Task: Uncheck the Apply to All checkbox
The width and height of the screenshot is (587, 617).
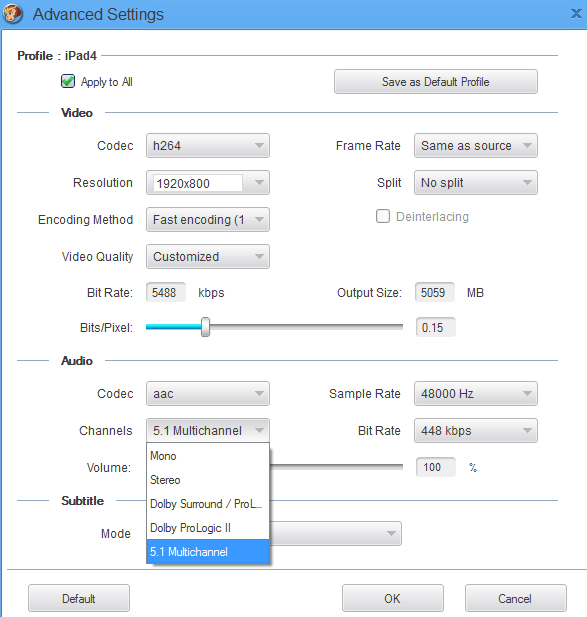Action: point(68,81)
